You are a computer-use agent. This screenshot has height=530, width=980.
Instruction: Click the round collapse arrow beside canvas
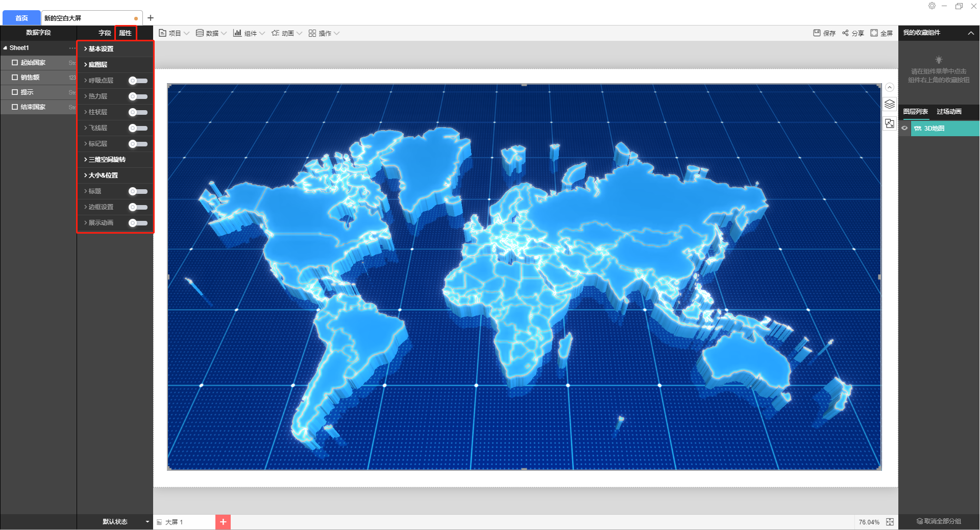click(890, 87)
